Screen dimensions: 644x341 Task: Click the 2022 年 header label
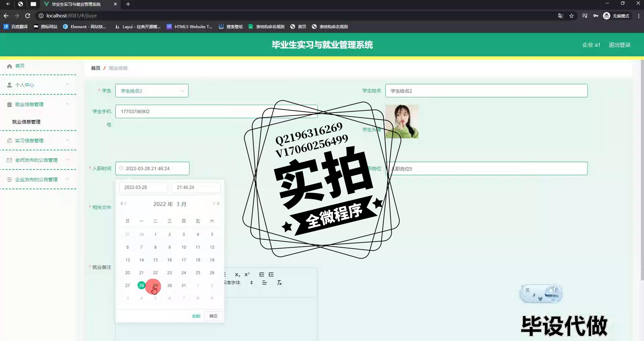pos(163,204)
